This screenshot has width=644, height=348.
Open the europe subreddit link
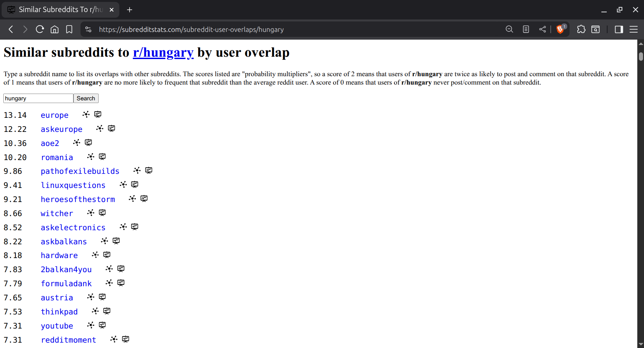coord(55,115)
